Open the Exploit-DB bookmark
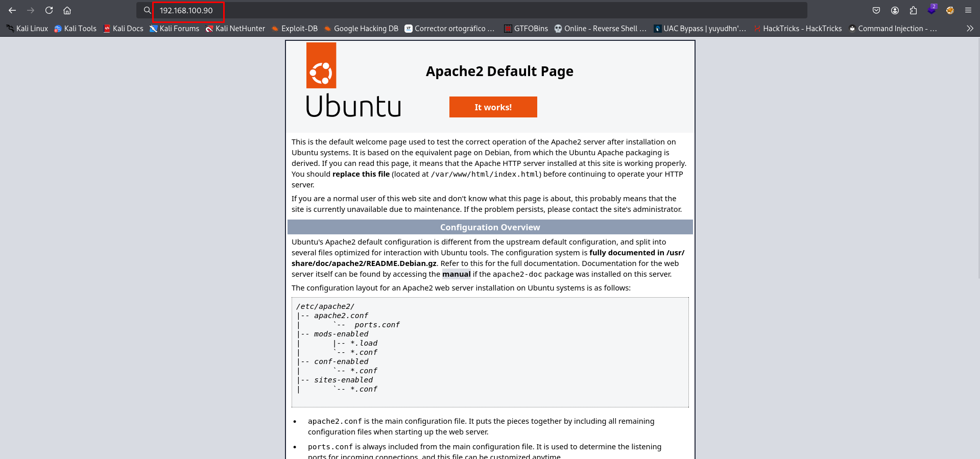The height and width of the screenshot is (459, 980). tap(295, 29)
